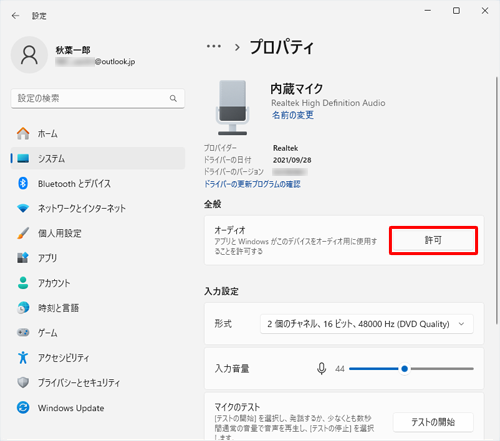The height and width of the screenshot is (441, 500).
Task: Click the back arrow icon
Action: tap(15, 16)
